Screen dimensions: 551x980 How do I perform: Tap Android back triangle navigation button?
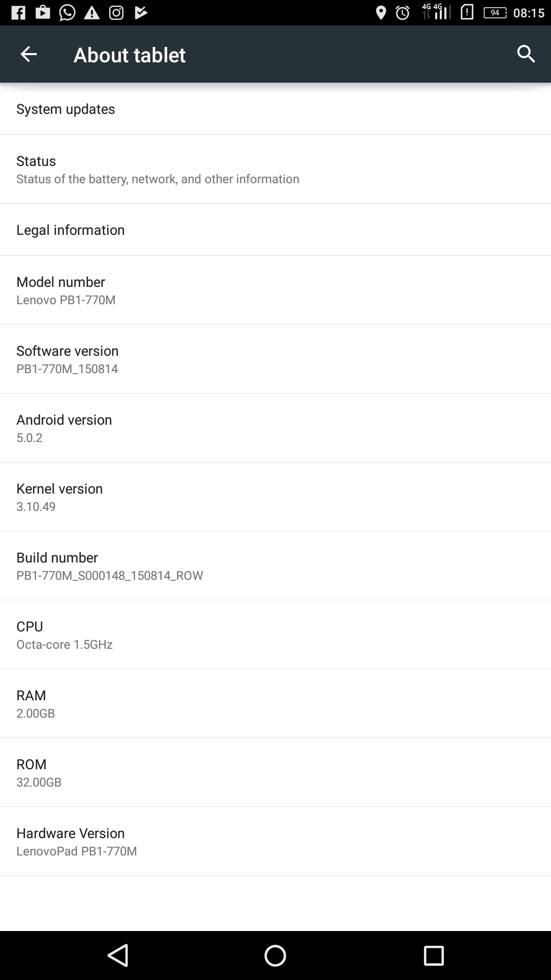pos(118,955)
